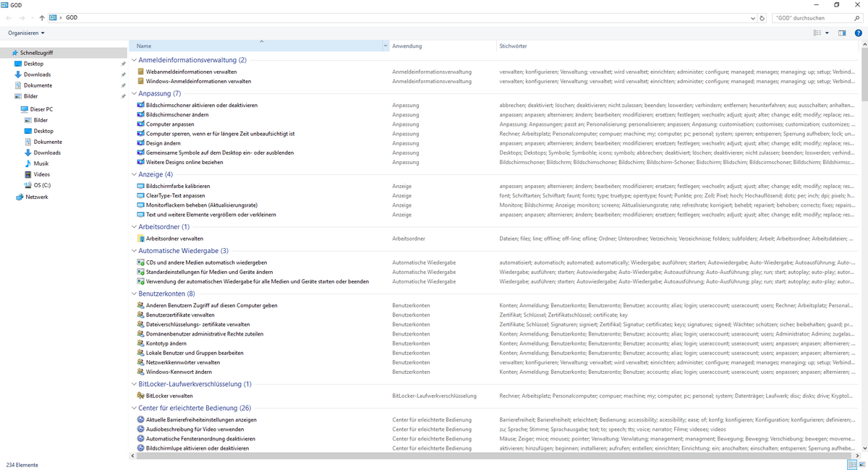Click the Audiobeschreibung für Video verwenden icon
The width and height of the screenshot is (868, 470).
(140, 429)
